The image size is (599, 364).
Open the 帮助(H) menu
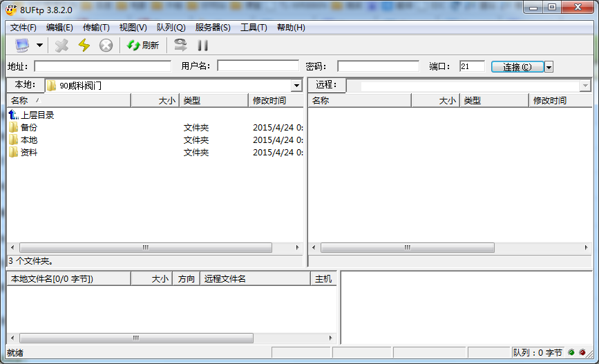click(291, 28)
